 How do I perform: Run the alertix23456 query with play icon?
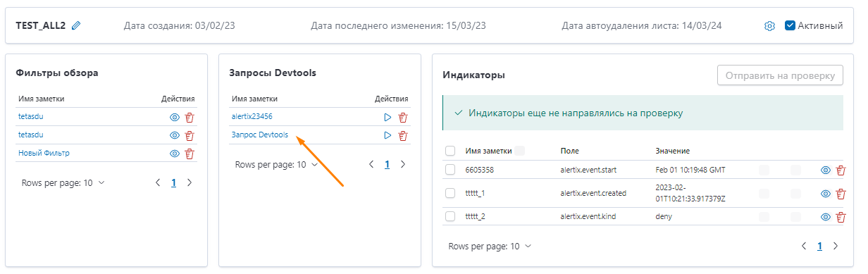pos(387,117)
